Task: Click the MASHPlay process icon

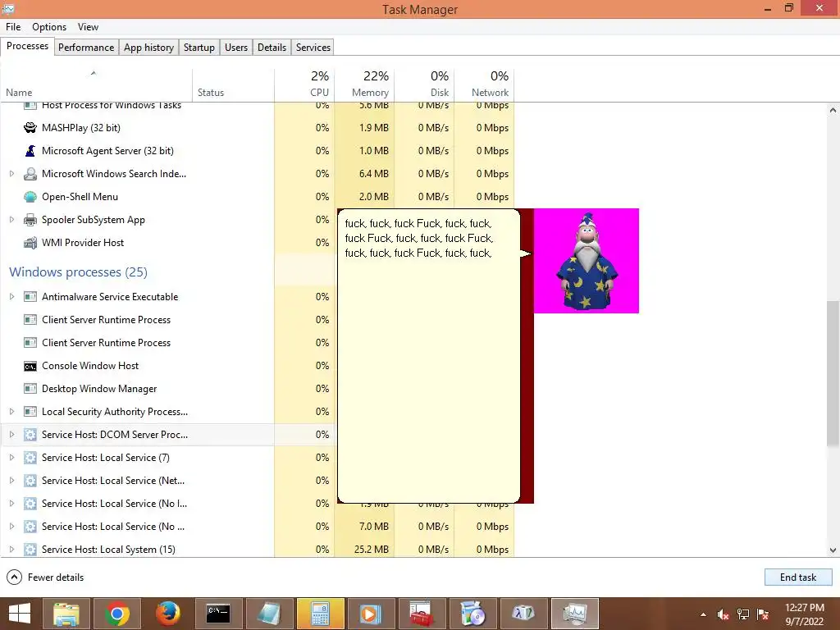Action: pos(30,127)
